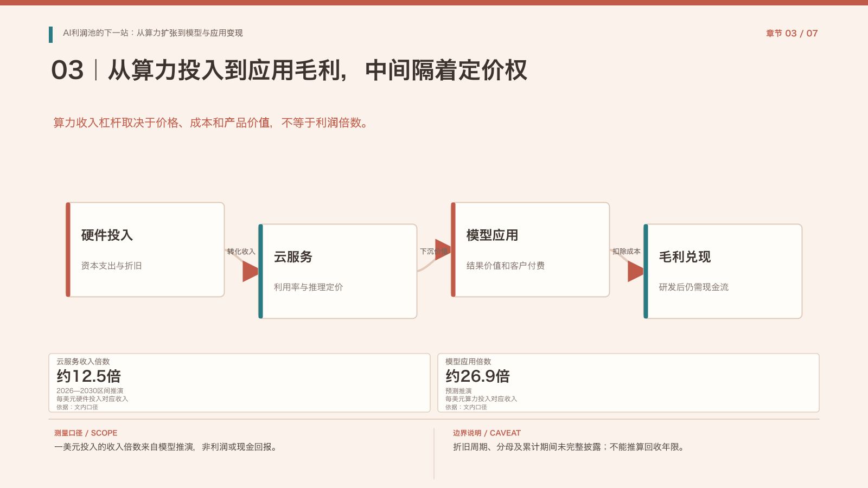Screen dimensions: 868x488
Task: Click the chapter indicator 章节 03 / 07
Action: (x=792, y=34)
